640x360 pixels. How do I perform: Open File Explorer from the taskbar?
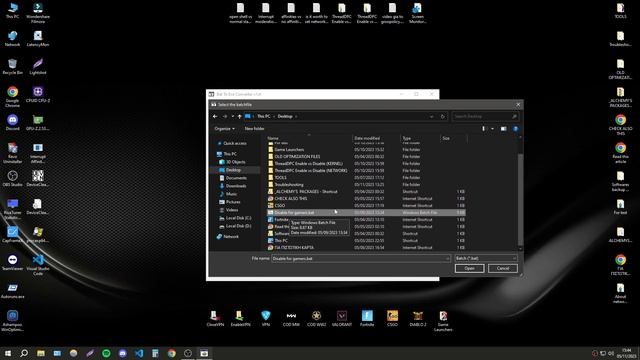coord(41,353)
